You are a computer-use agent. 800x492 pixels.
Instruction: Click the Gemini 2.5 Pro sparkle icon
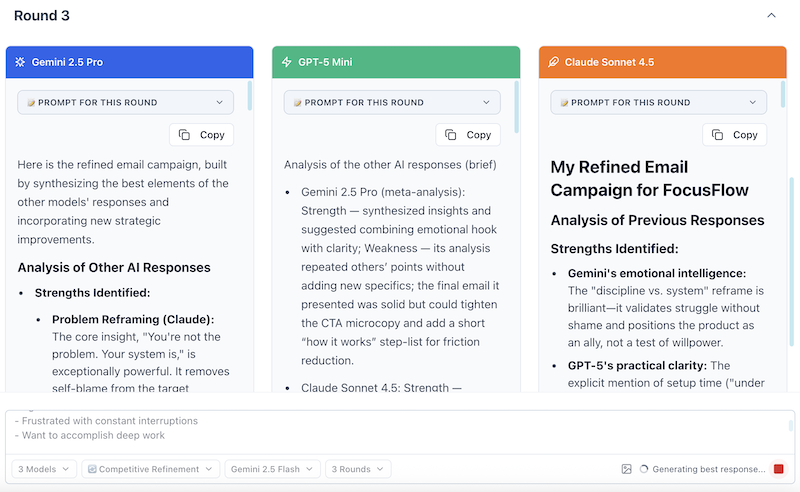point(20,62)
